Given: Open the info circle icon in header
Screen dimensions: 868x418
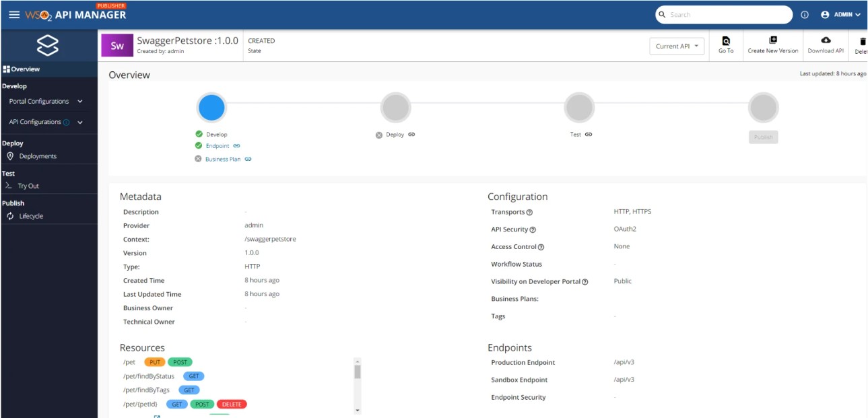Looking at the screenshot, I should pyautogui.click(x=805, y=15).
